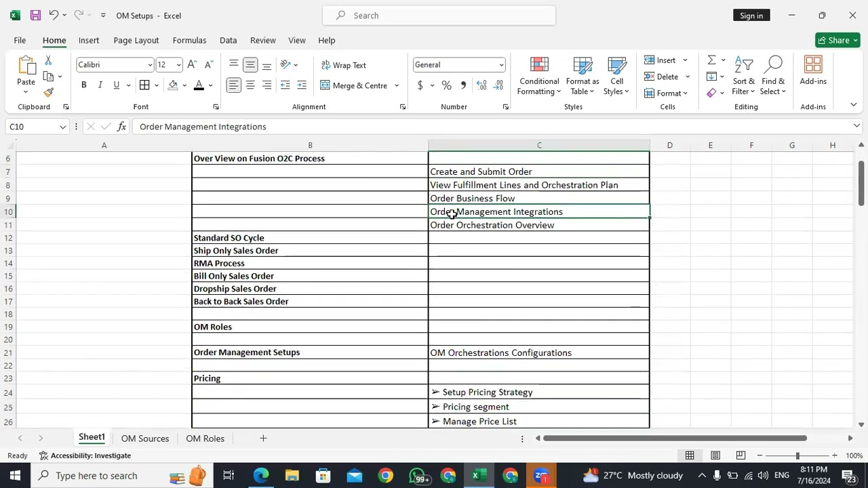868x488 pixels.
Task: Expand the Name Box dropdown arrow
Action: coord(62,127)
